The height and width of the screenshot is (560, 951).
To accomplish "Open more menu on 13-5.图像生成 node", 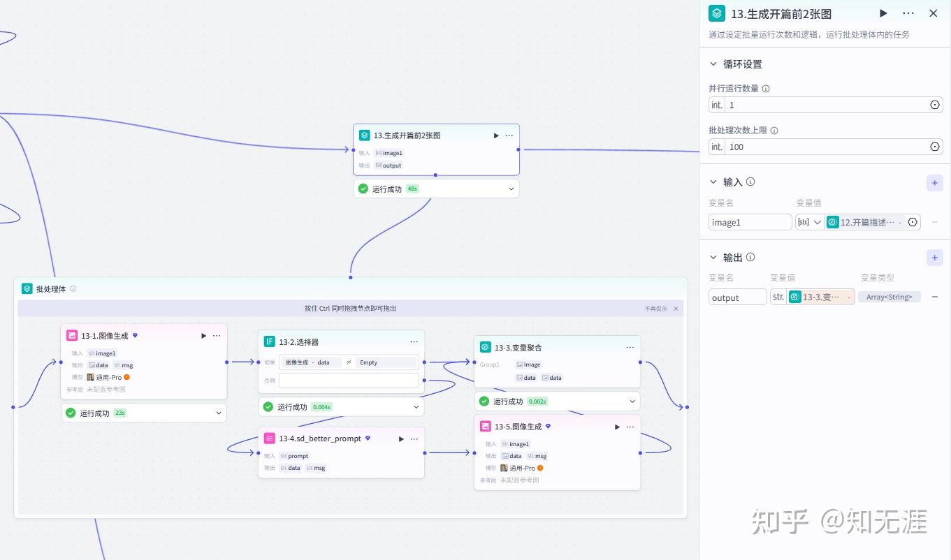I will [x=630, y=427].
